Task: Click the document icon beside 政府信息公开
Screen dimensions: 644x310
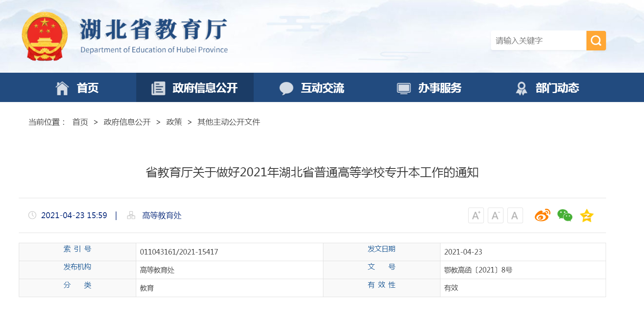Action: (x=159, y=88)
